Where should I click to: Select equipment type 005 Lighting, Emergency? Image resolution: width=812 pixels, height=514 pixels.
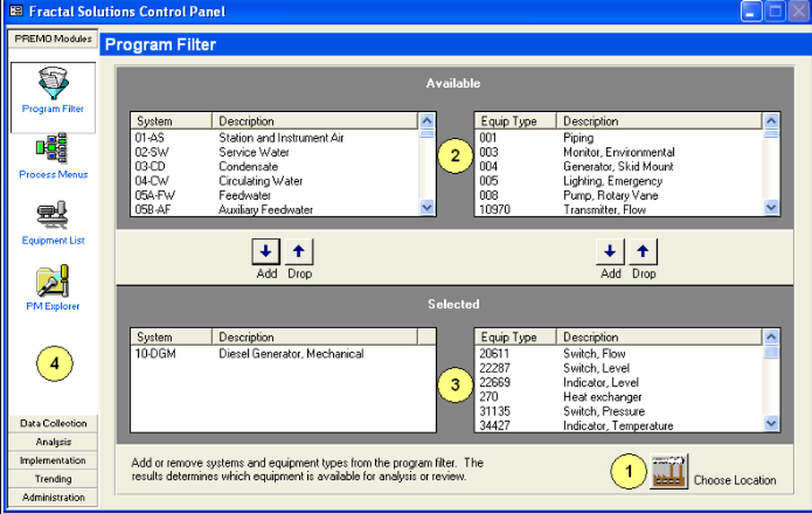point(619,181)
